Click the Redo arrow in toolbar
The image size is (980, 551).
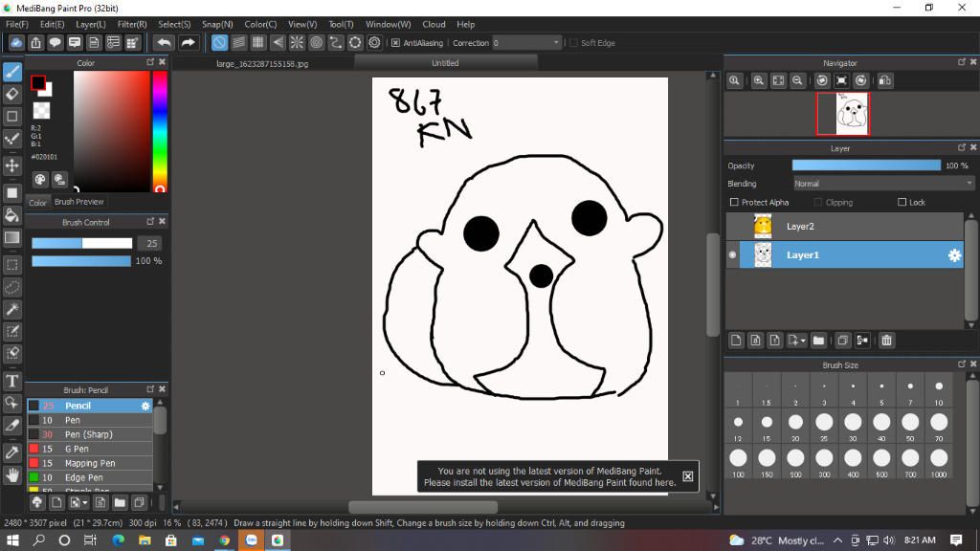point(188,42)
